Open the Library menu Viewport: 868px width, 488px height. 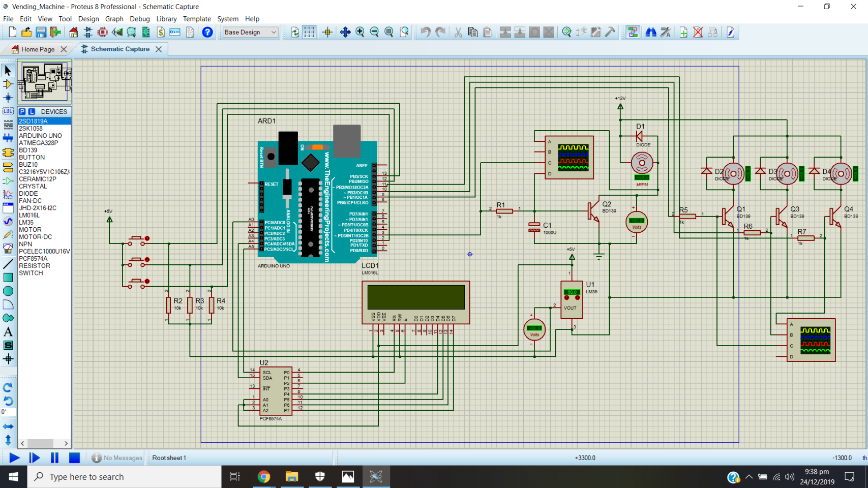[166, 19]
